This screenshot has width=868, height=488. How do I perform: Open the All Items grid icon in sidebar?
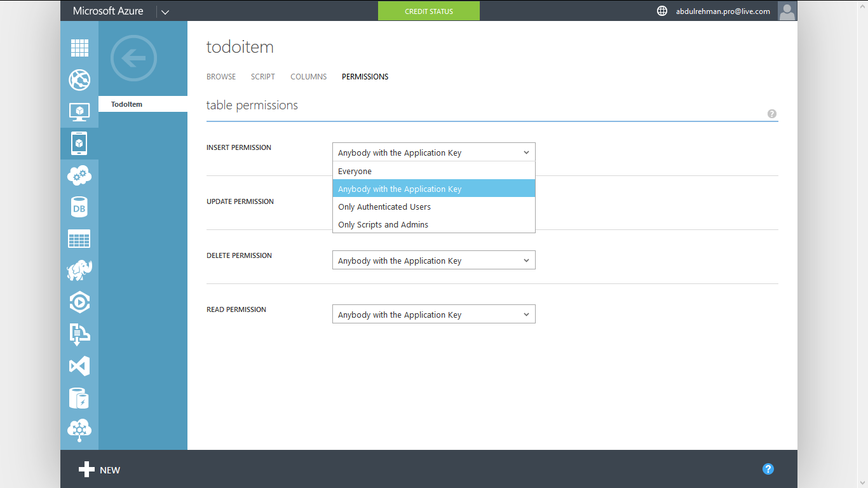pyautogui.click(x=79, y=48)
